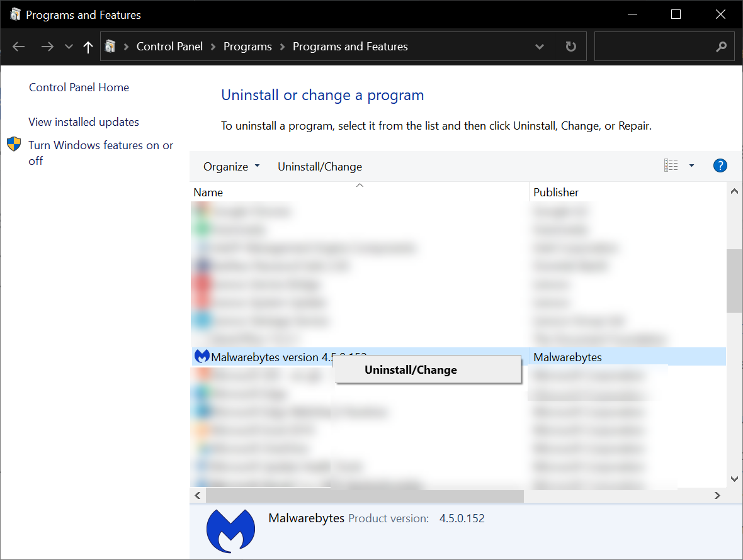743x560 pixels.
Task: Navigate back using the back arrow
Action: pyautogui.click(x=18, y=46)
